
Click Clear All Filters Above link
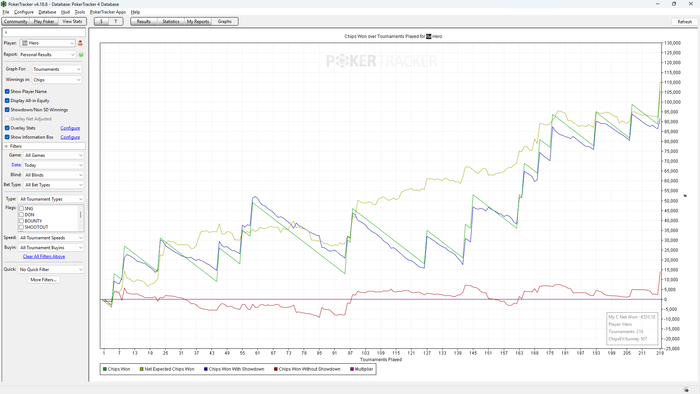[x=44, y=257]
